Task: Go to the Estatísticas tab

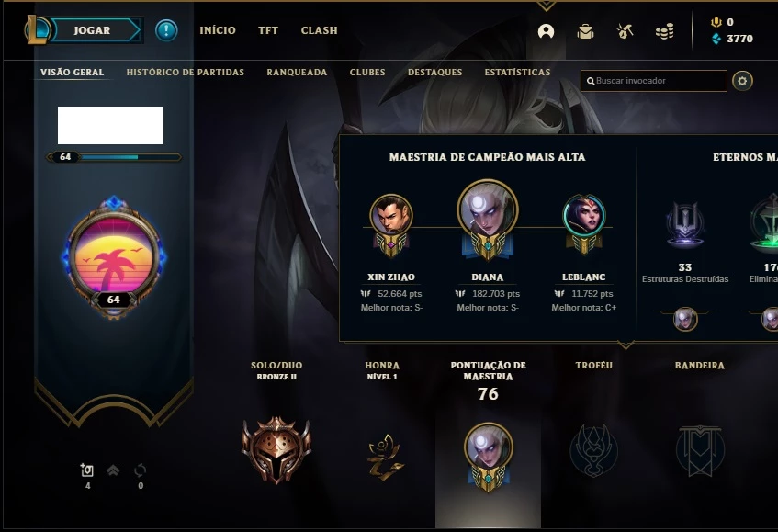Action: [517, 72]
